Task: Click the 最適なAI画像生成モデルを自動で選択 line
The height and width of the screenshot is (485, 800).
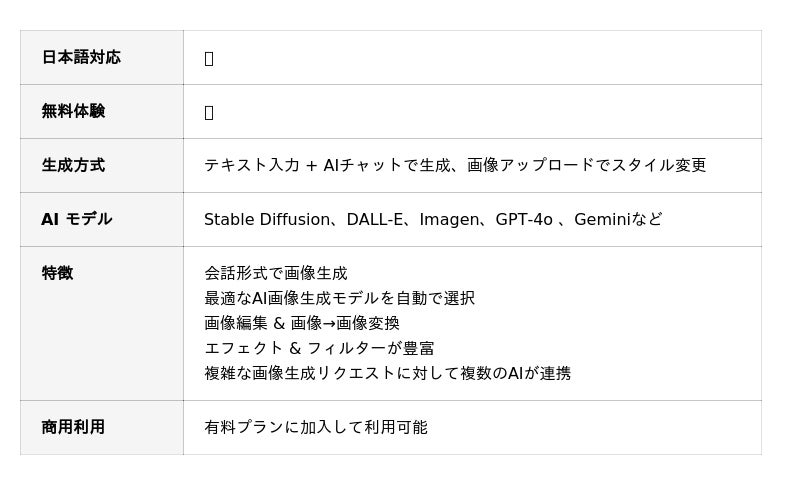Action: coord(339,299)
